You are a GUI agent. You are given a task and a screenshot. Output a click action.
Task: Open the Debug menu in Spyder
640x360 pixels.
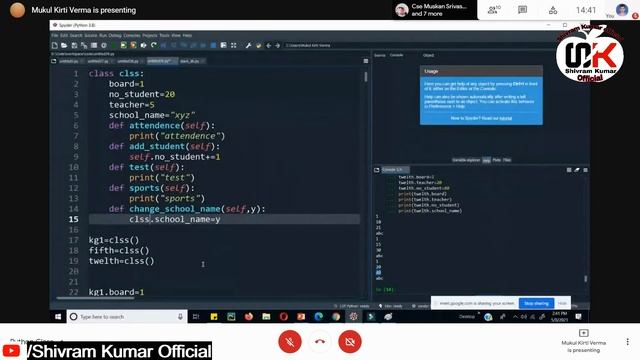[x=115, y=36]
